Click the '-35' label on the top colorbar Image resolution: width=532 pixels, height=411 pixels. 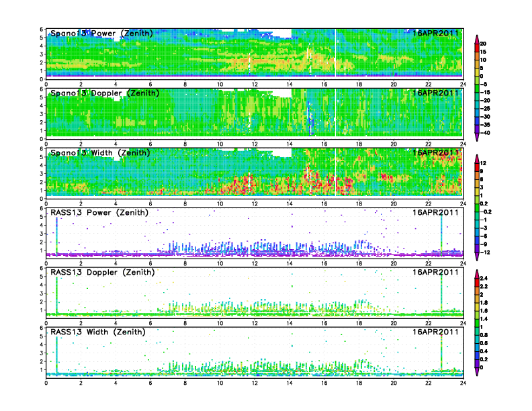click(485, 125)
